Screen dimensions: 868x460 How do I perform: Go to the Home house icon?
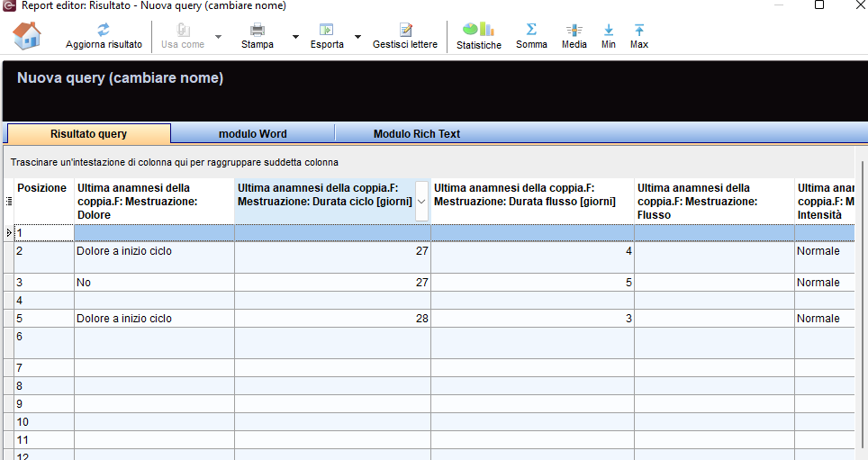27,35
